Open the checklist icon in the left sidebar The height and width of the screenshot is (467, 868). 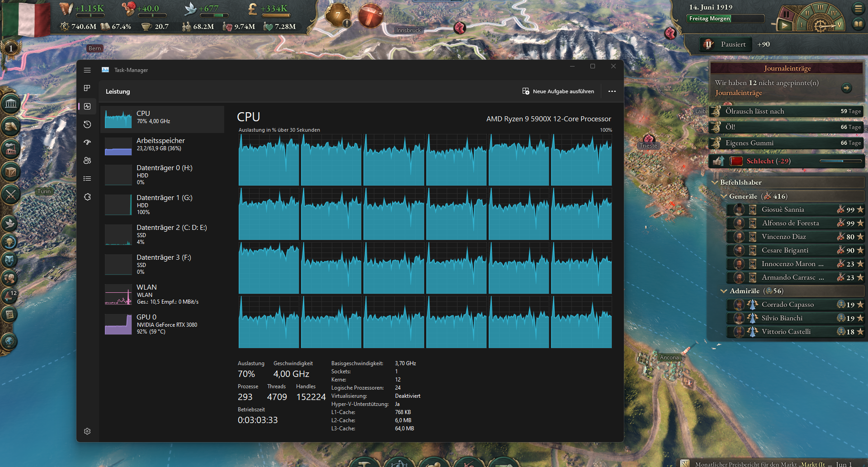point(10,314)
